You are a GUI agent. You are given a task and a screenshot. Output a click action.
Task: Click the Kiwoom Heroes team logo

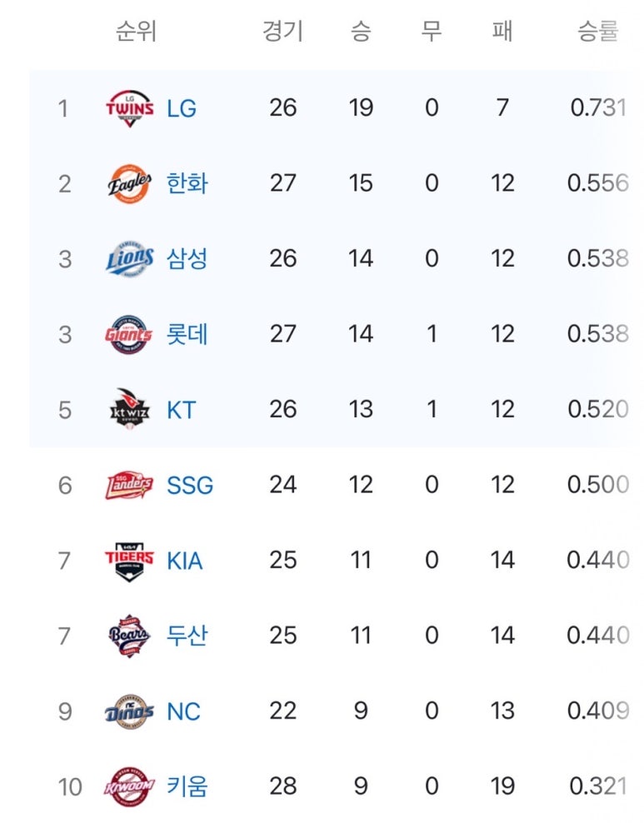point(129,787)
